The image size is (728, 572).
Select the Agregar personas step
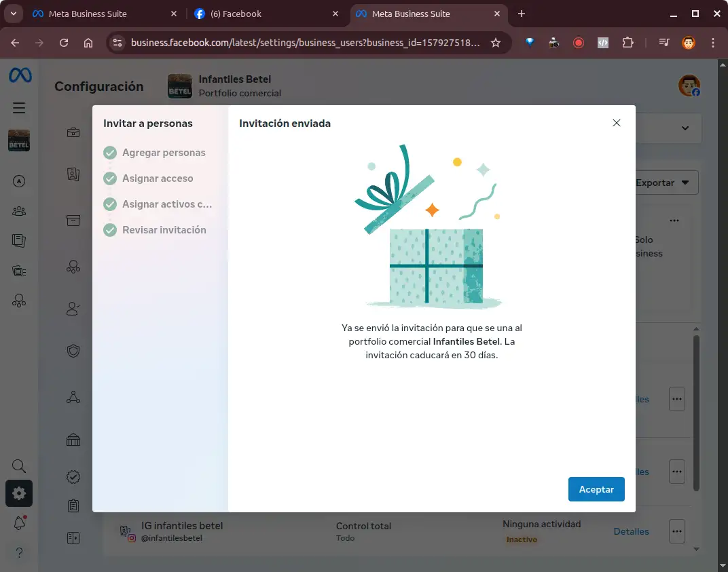click(163, 153)
